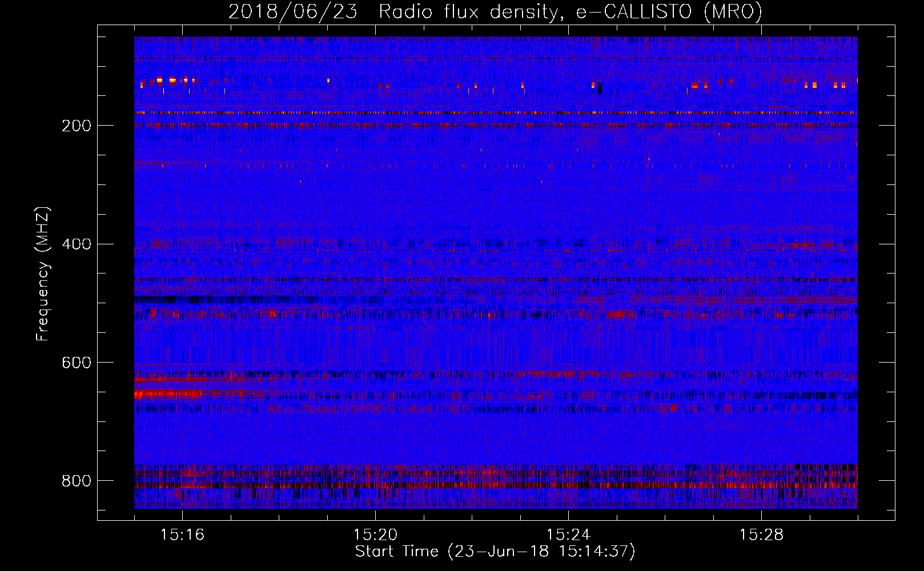The image size is (924, 571).
Task: Click the "Start Time (23-Jun-18 15:14:37)" label
Action: point(495,552)
